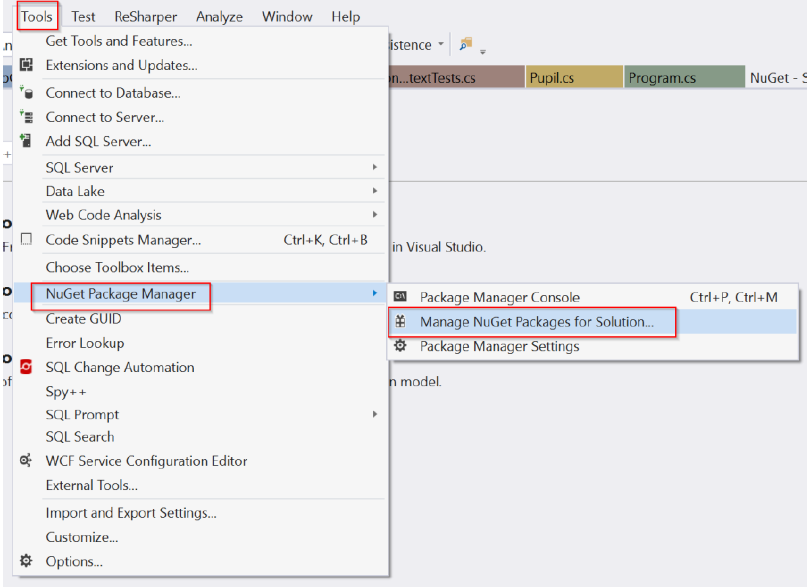Switch to the textTests.cs tab
The width and height of the screenshot is (809, 587).
pyautogui.click(x=456, y=77)
